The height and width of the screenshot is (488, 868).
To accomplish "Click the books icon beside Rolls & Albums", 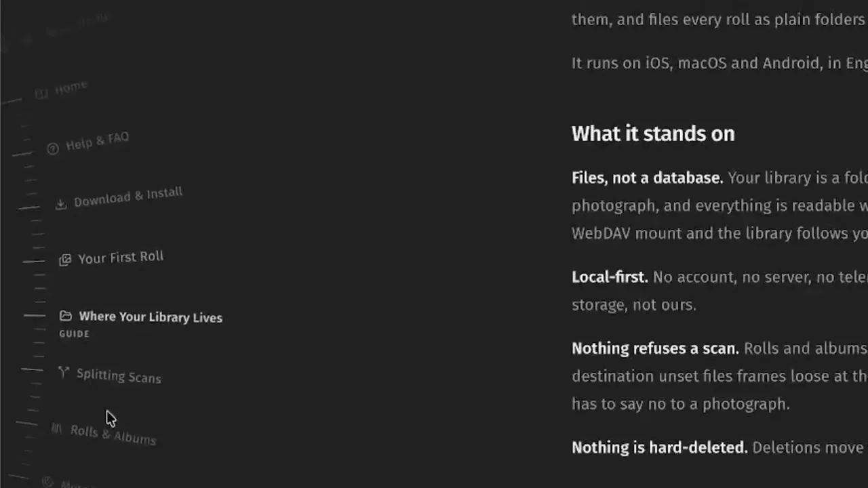I will [x=57, y=428].
